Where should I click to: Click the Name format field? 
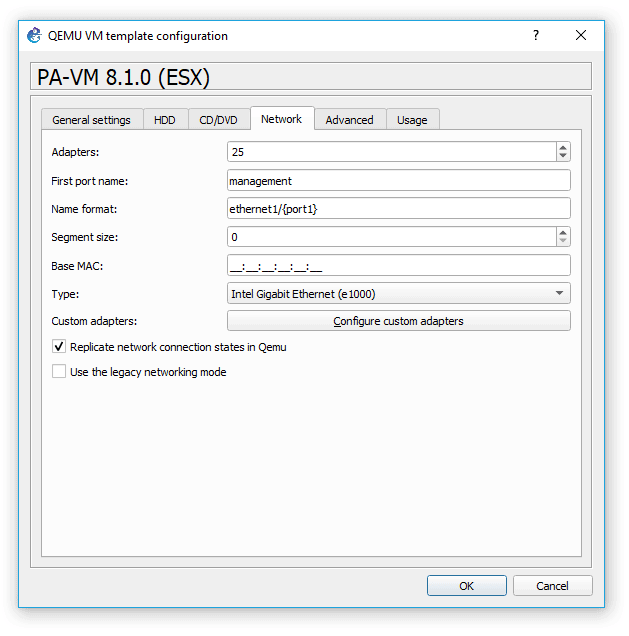tap(399, 209)
